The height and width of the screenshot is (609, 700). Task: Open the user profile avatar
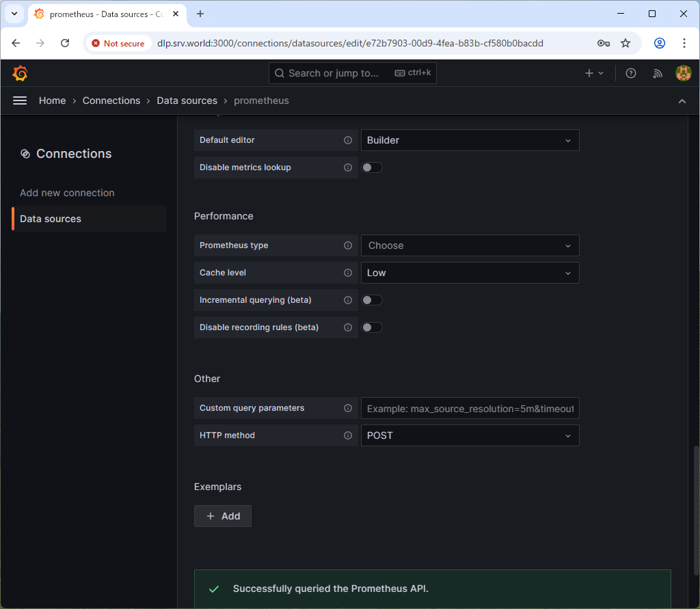tap(683, 73)
